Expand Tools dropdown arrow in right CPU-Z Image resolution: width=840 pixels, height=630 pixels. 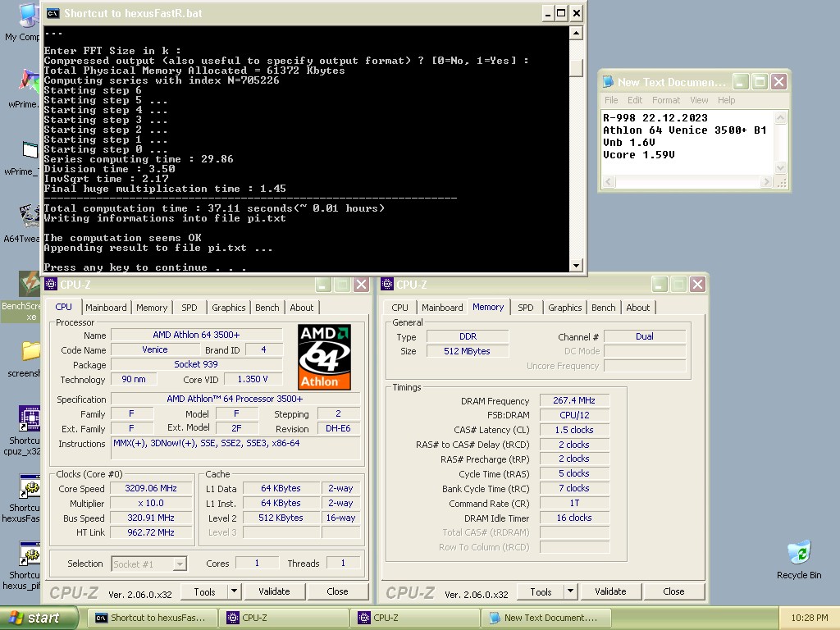[x=571, y=591]
